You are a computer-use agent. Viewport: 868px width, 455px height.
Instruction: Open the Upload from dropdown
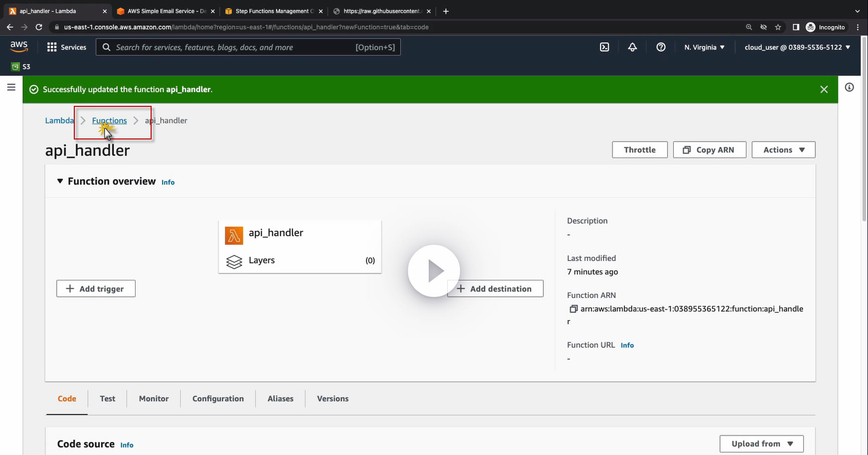(762, 443)
